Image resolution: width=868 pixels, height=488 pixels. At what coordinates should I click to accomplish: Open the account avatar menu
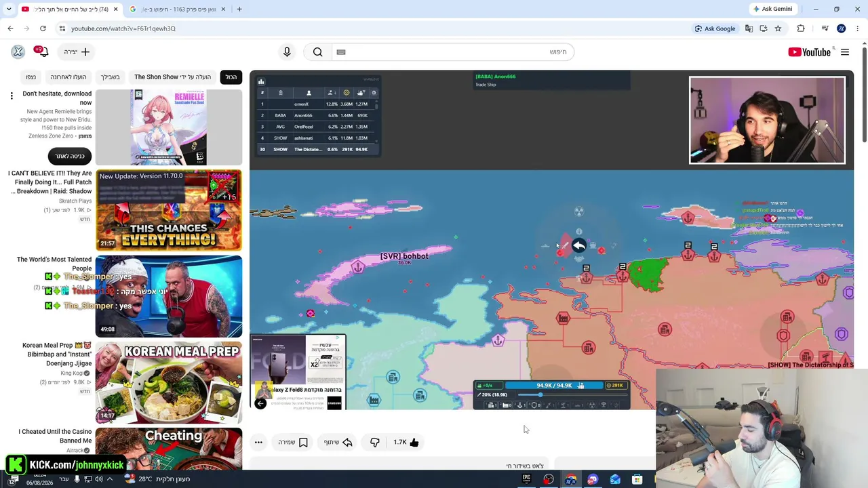coord(18,52)
